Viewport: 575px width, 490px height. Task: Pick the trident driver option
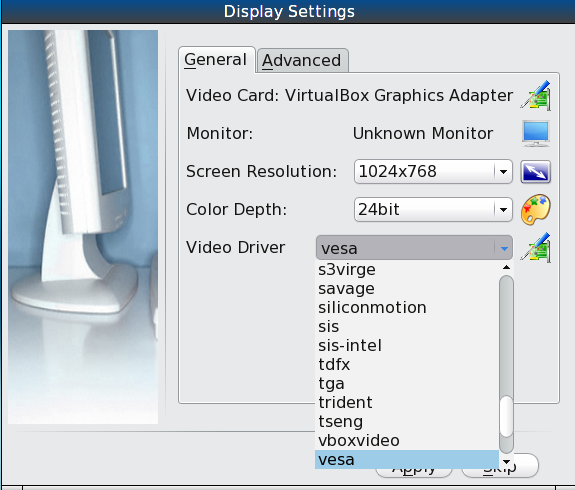click(x=407, y=402)
